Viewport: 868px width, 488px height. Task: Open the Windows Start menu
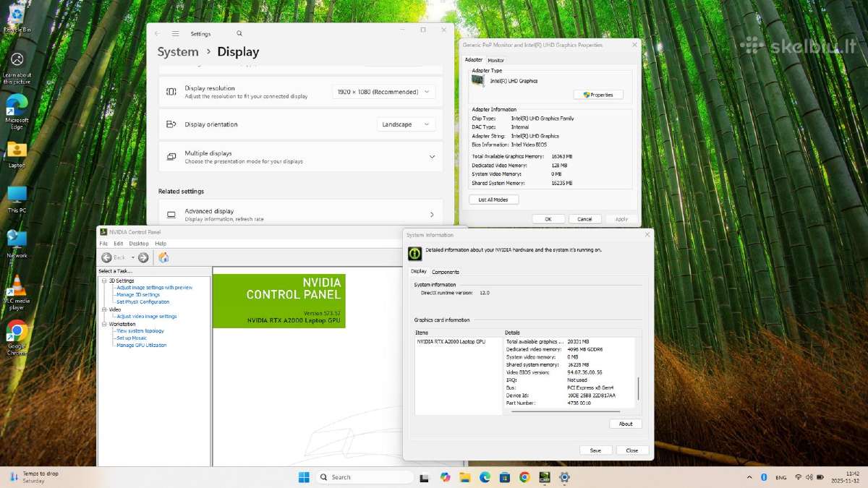coord(304,477)
